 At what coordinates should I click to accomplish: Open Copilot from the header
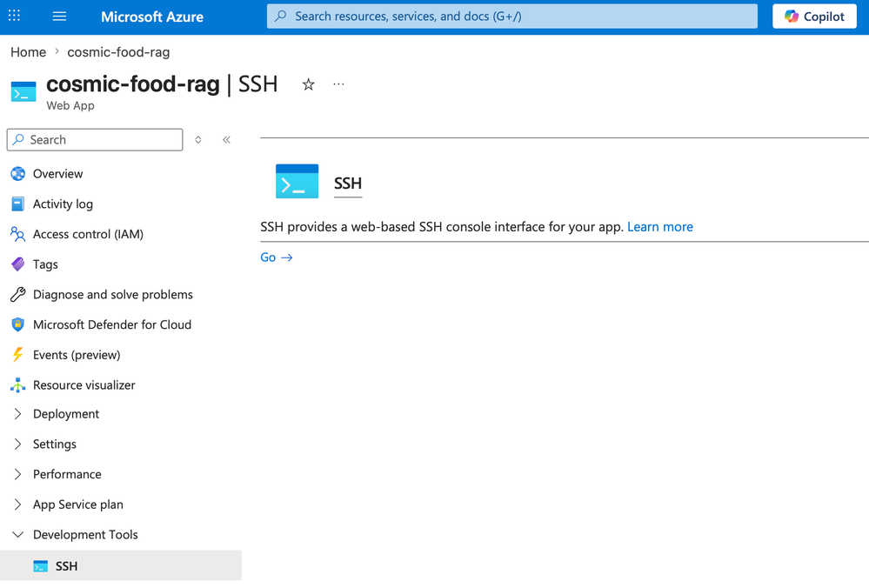[x=814, y=17]
